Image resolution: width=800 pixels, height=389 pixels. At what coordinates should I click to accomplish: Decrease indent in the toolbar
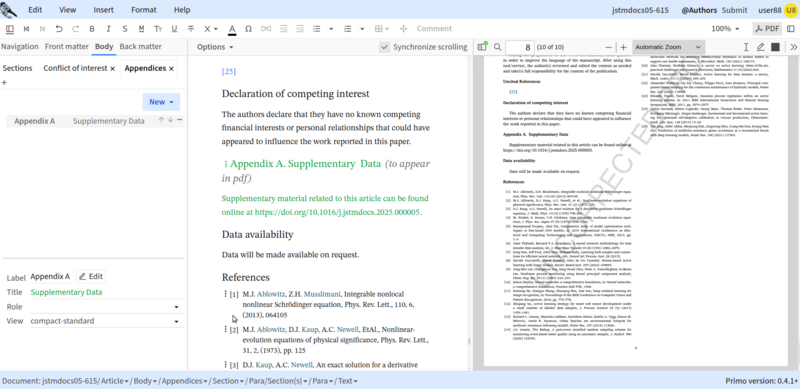click(x=283, y=29)
